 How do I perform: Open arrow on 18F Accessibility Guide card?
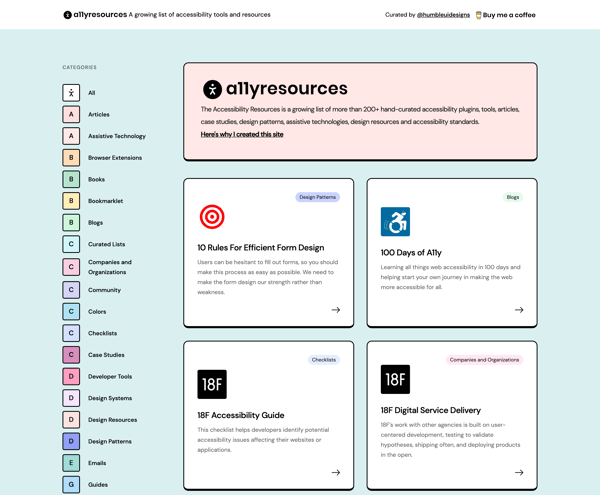coord(336,472)
